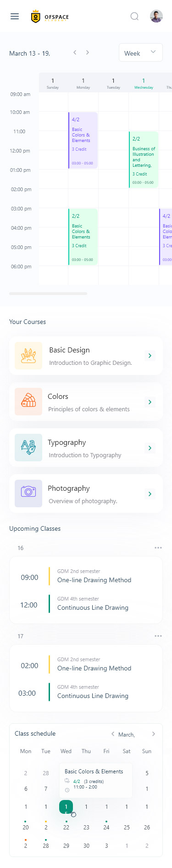Select the Business of Illustration Wednesday class
The height and width of the screenshot is (868, 172).
144,160
